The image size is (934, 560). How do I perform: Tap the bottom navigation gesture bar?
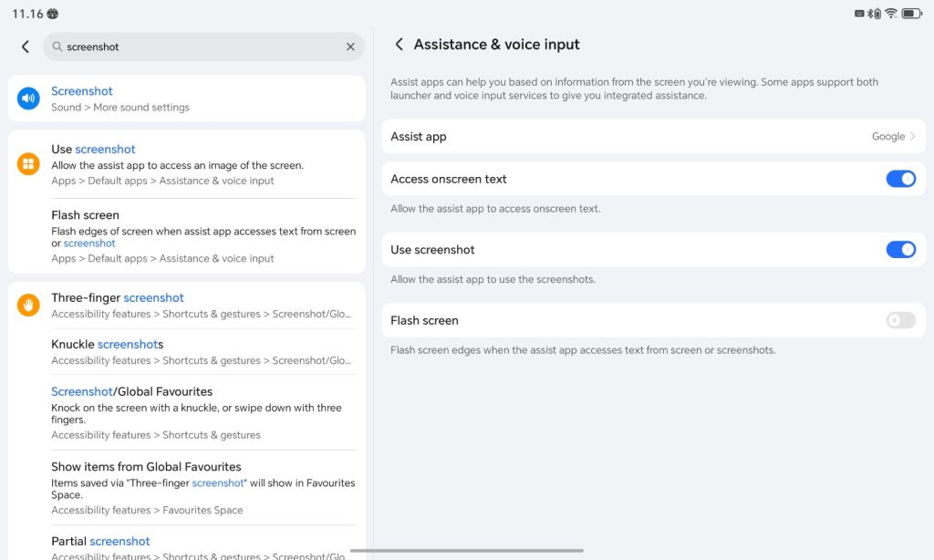(x=467, y=550)
